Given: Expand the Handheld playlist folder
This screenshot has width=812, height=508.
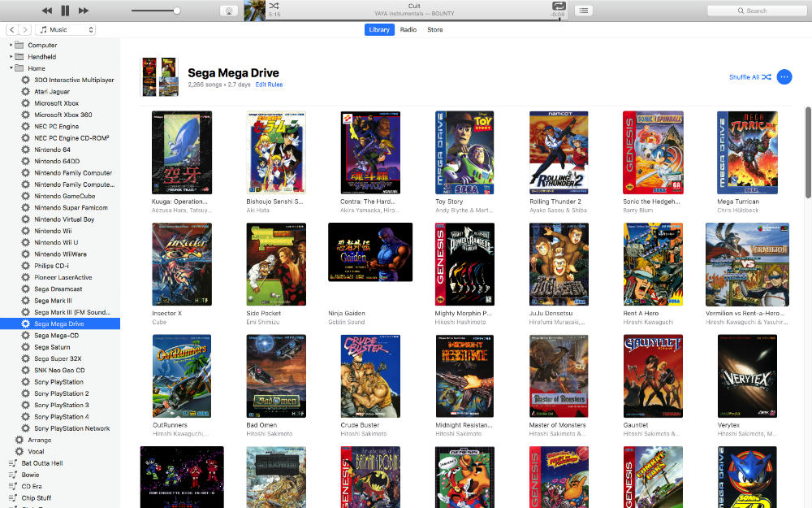Looking at the screenshot, I should point(11,57).
